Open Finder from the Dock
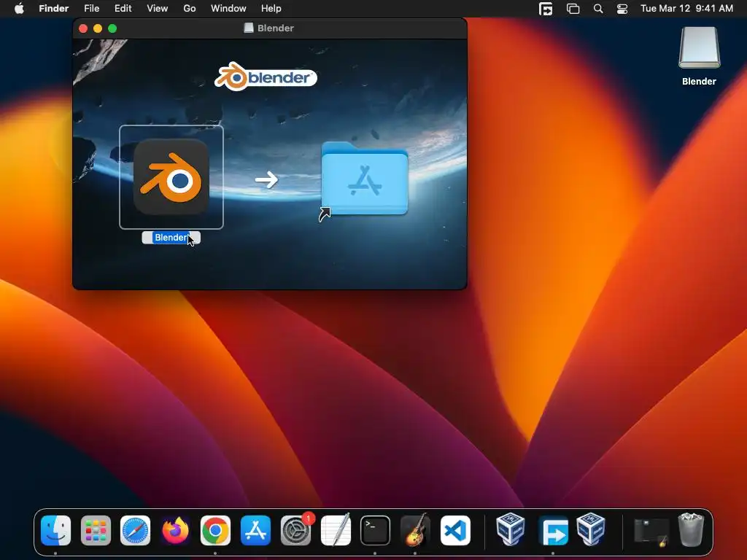This screenshot has height=560, width=747. pyautogui.click(x=55, y=530)
